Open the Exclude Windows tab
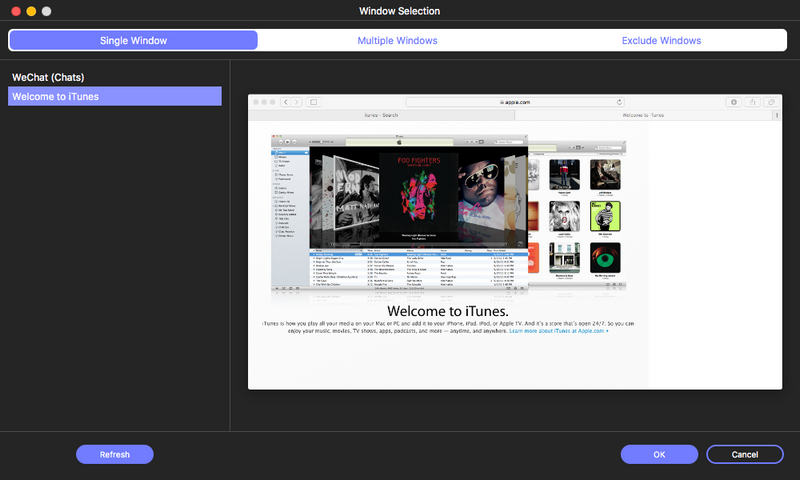 coord(661,40)
